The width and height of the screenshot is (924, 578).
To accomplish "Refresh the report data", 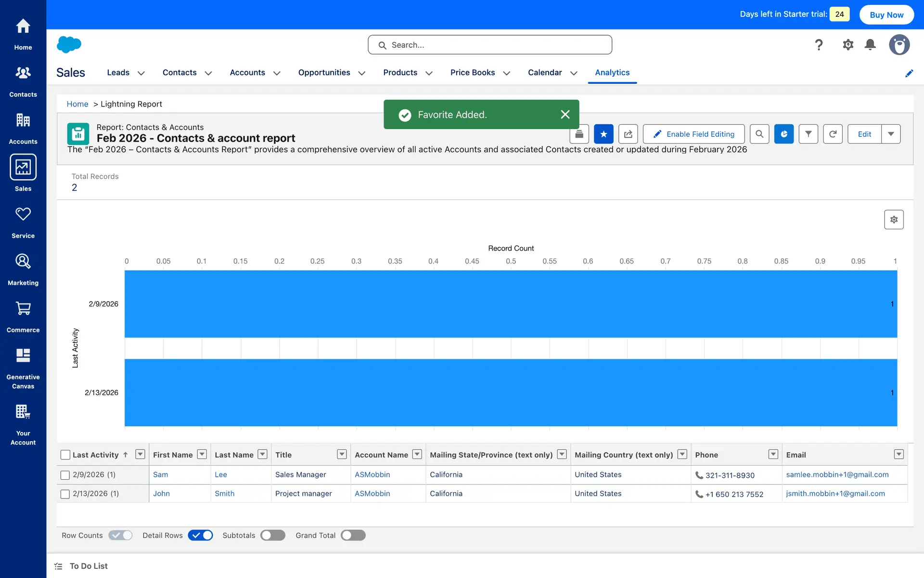I will pyautogui.click(x=833, y=134).
